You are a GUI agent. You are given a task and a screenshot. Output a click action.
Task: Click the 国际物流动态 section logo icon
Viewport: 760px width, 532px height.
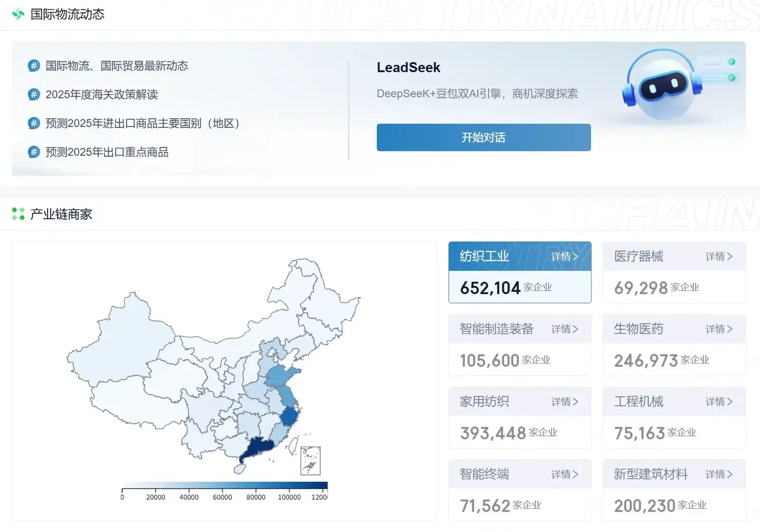[x=18, y=14]
